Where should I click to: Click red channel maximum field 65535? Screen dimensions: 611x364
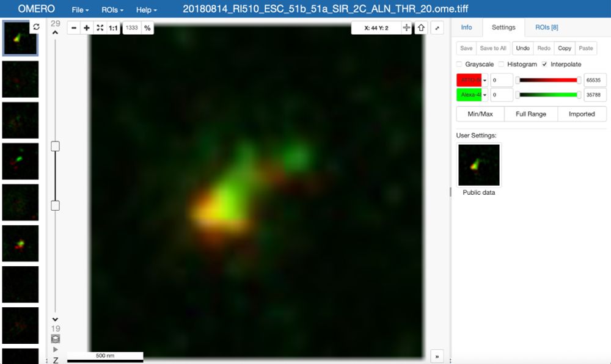point(595,80)
